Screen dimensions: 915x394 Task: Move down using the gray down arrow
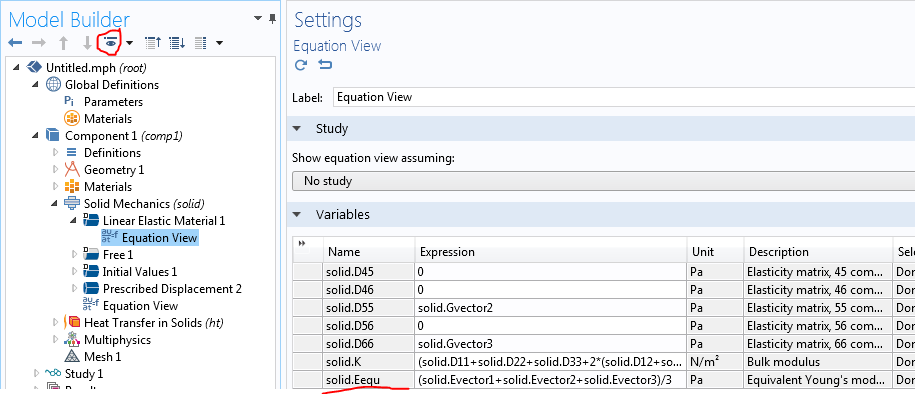point(87,43)
